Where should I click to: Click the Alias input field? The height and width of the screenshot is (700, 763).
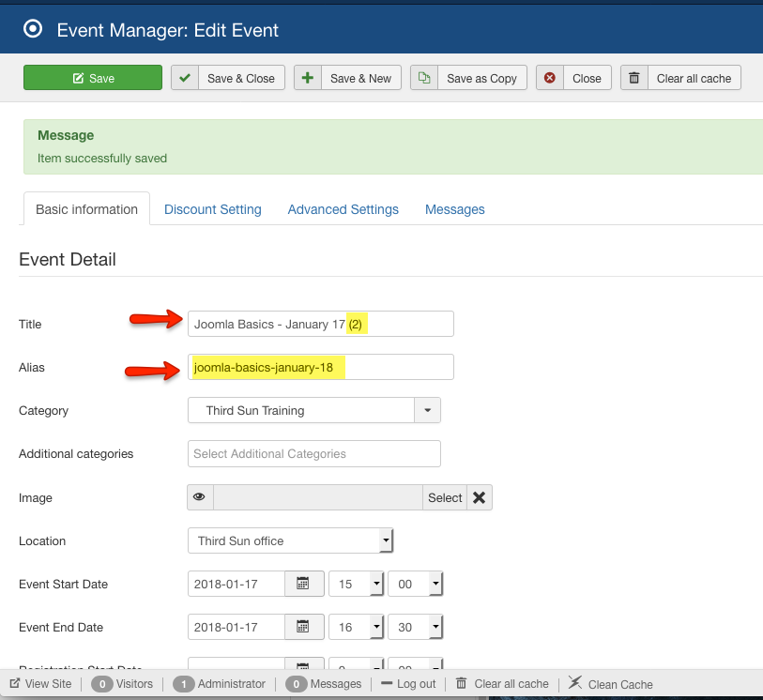320,367
